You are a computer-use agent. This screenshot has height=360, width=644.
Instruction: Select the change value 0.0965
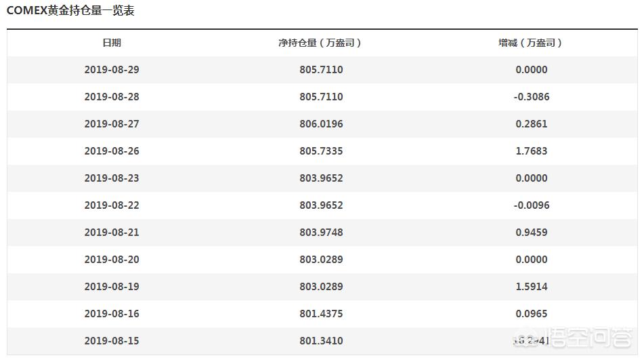tap(532, 314)
